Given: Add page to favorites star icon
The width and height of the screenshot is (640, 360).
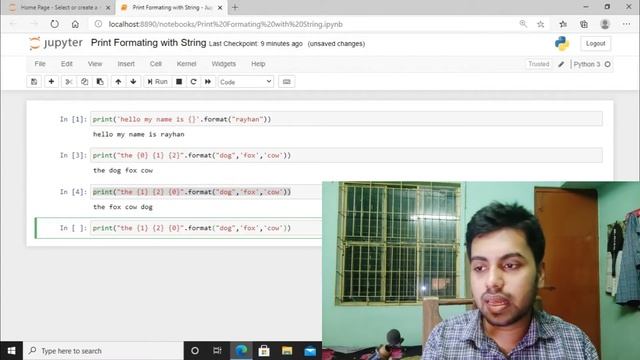Looking at the screenshot, I should pyautogui.click(x=540, y=24).
